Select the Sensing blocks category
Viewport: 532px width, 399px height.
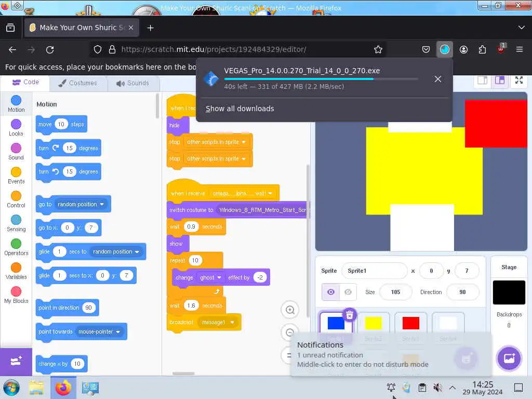click(x=16, y=223)
